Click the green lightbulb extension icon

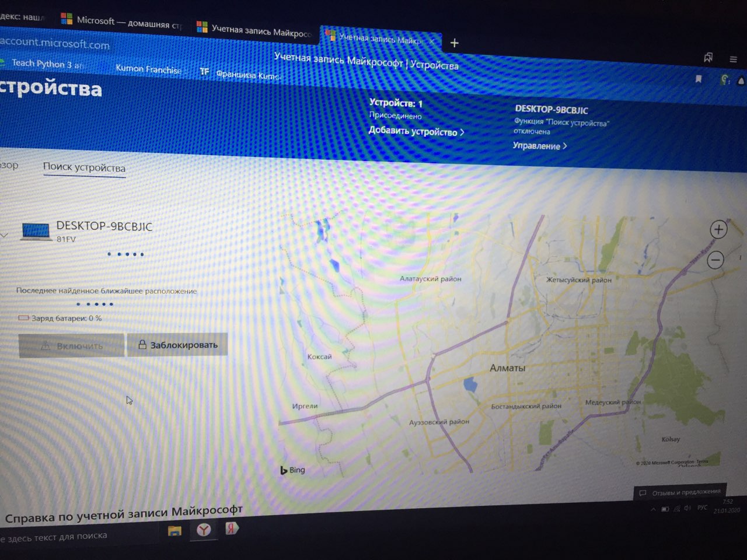click(725, 80)
